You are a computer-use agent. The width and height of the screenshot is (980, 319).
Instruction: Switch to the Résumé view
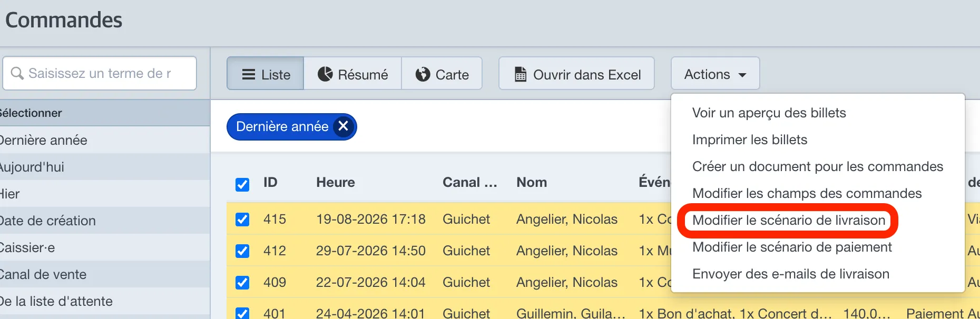(x=352, y=74)
